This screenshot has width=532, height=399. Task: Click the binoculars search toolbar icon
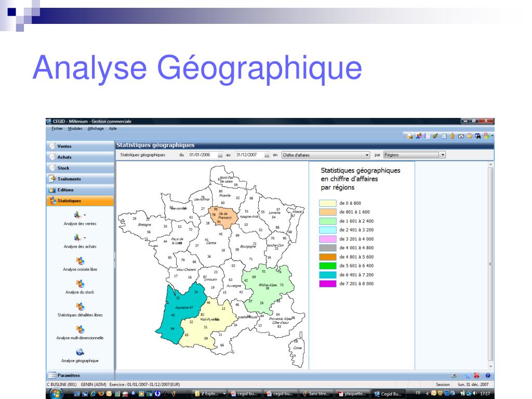(478, 136)
